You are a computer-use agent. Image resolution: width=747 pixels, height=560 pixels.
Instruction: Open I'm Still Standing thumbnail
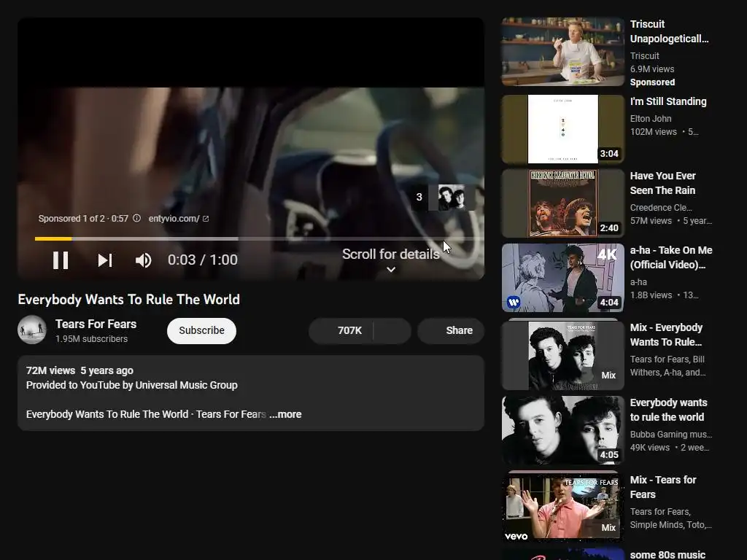(x=562, y=128)
